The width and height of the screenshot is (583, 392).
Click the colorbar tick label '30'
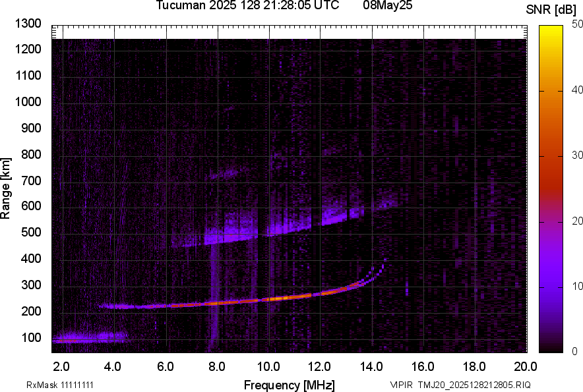(577, 155)
